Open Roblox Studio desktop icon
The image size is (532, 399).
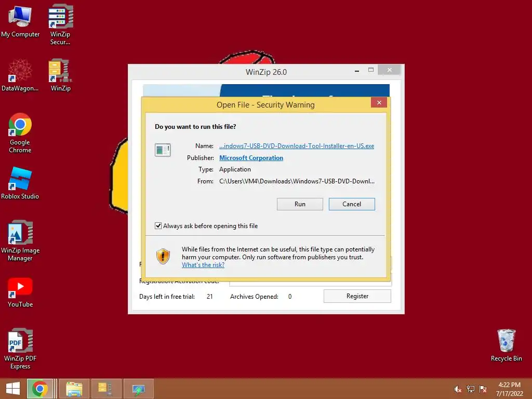20,183
